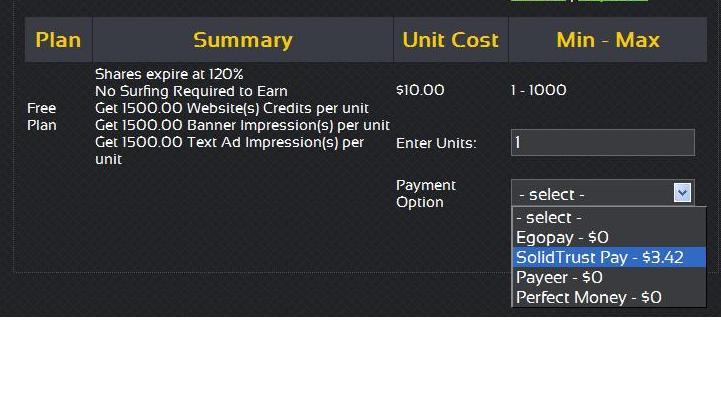
Task: Click 'Shares expire at 120%' text
Action: (x=169, y=74)
